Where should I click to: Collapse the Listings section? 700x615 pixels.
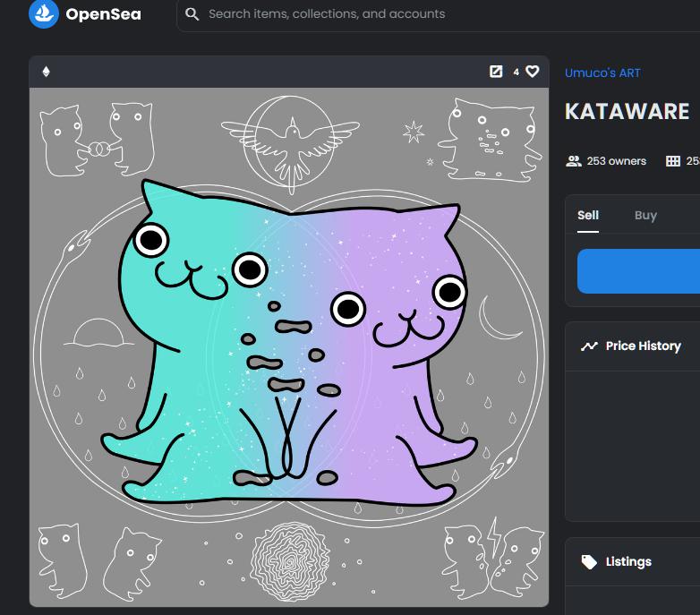click(633, 561)
